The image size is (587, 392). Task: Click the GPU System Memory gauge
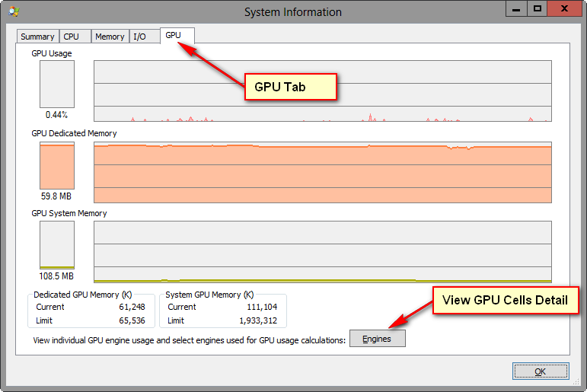(x=57, y=244)
